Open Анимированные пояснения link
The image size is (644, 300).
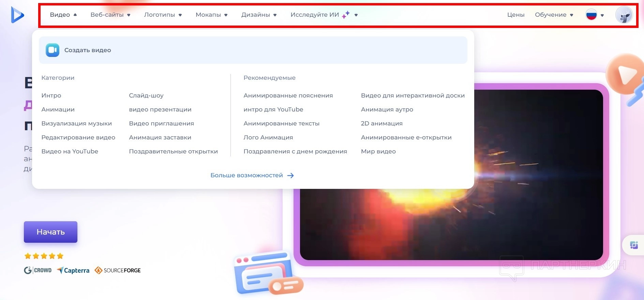[288, 96]
